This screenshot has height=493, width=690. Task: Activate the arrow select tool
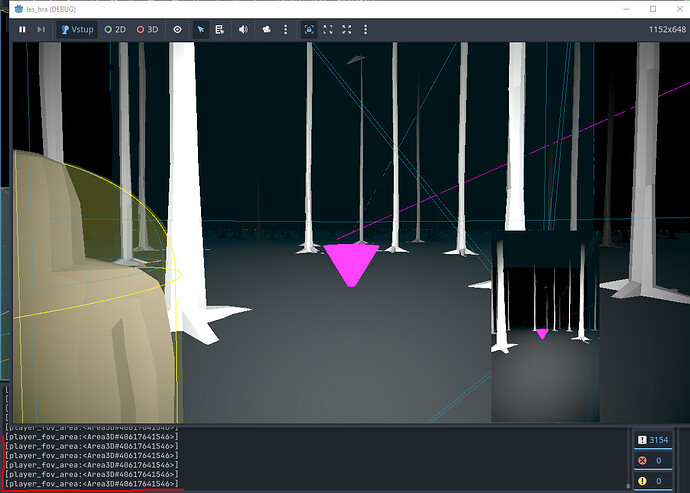tap(200, 30)
